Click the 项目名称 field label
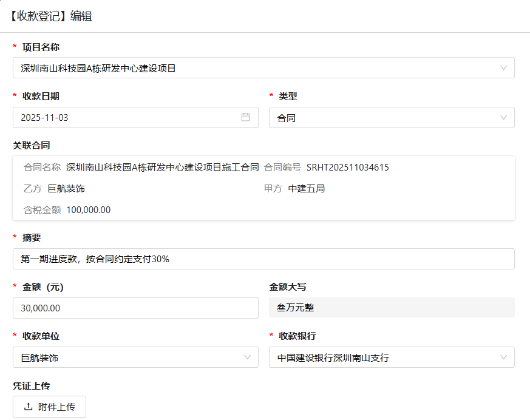The height and width of the screenshot is (420, 530). [41, 47]
